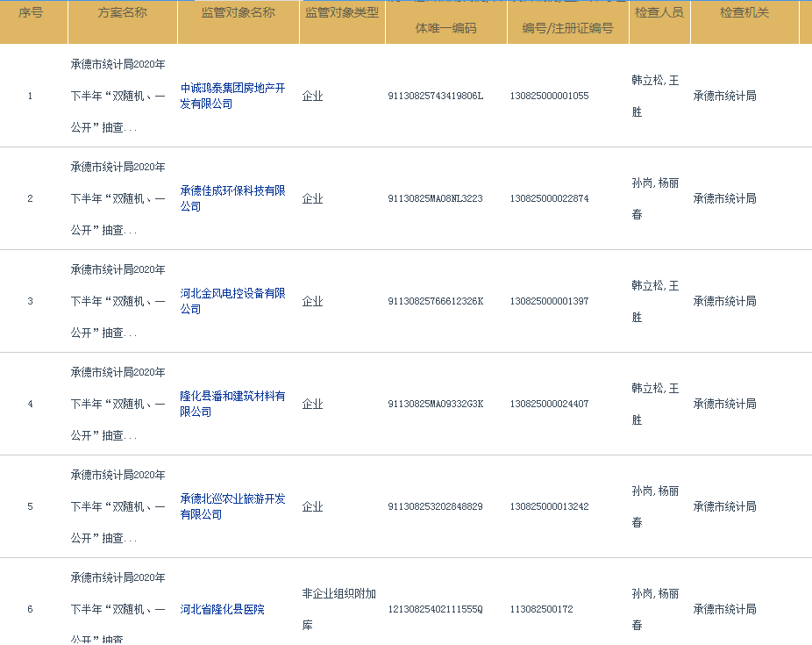Click the plan name in row 5
Image resolution: width=812 pixels, height=645 pixels.
[118, 506]
